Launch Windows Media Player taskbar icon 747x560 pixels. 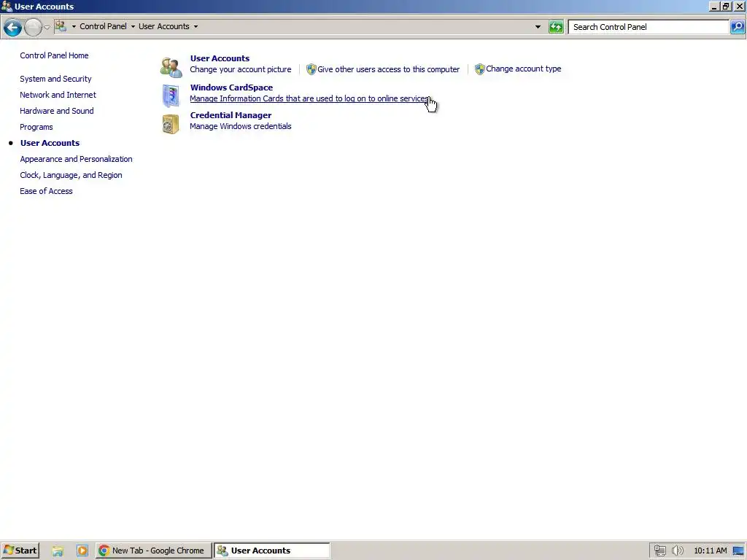pyautogui.click(x=82, y=551)
